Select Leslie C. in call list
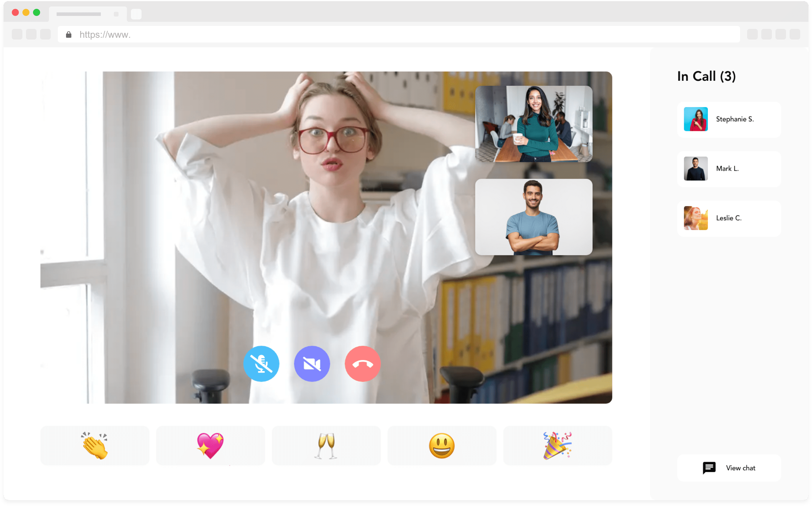Screen dimensions: 812x506 pyautogui.click(x=730, y=217)
